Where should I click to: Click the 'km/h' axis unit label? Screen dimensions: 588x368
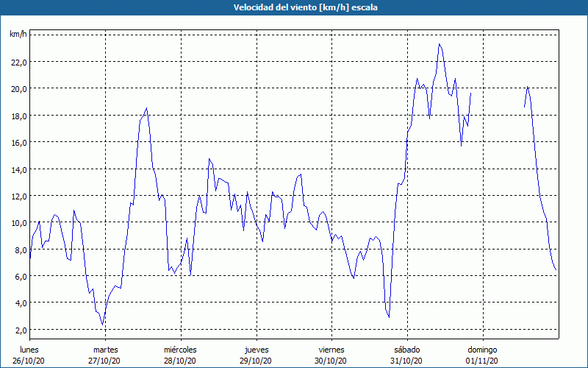pos(18,35)
